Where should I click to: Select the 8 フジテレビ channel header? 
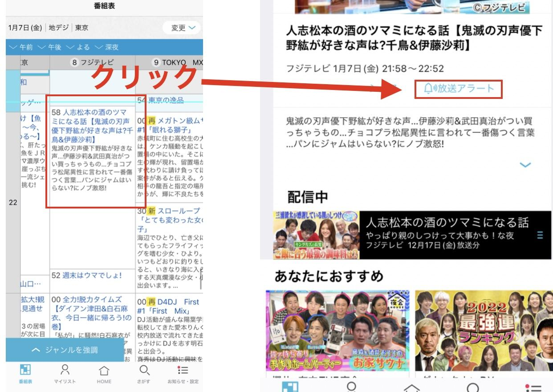93,62
